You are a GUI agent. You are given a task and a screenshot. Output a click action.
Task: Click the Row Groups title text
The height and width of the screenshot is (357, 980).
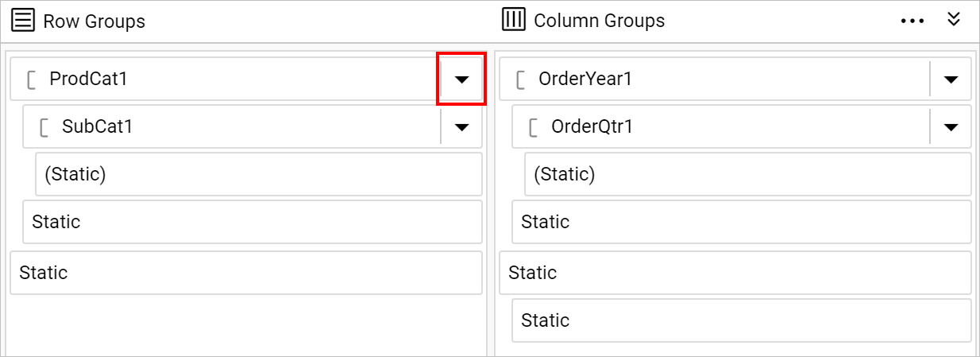click(94, 21)
